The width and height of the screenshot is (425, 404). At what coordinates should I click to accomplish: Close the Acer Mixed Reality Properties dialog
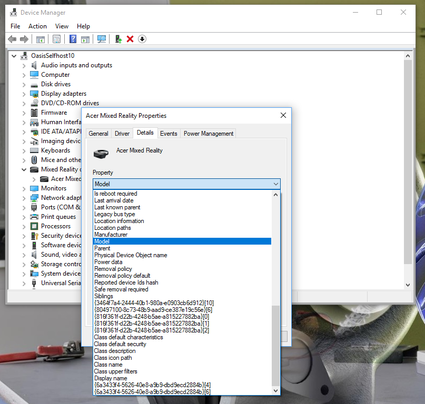click(x=283, y=115)
